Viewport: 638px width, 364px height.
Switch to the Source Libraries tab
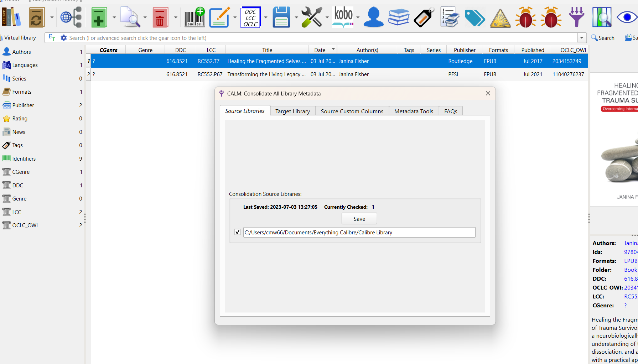click(245, 111)
